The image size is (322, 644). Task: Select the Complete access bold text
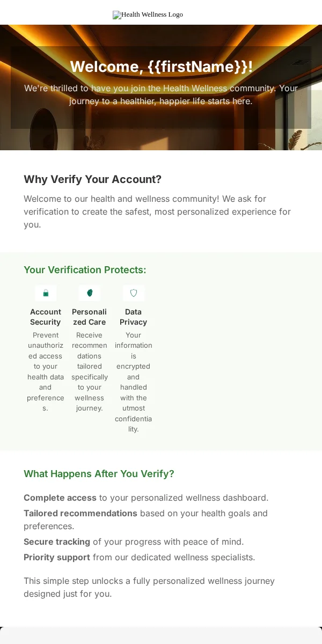(60, 497)
